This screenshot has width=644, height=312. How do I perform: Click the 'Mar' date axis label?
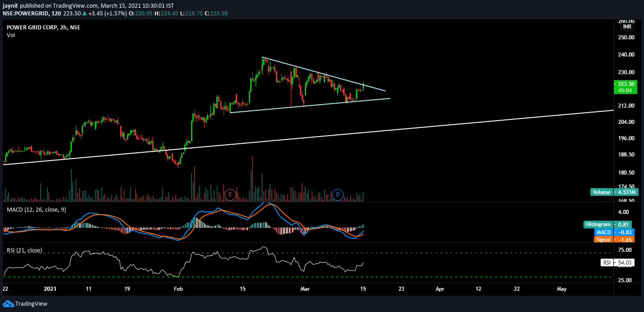[306, 288]
